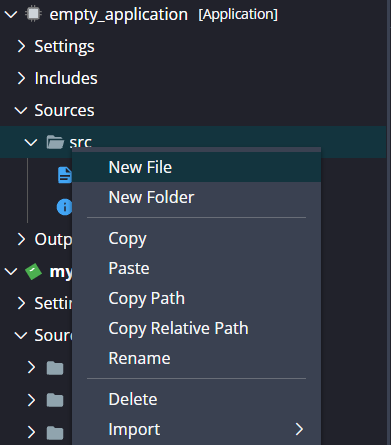Select the blue info file icon

[64, 207]
